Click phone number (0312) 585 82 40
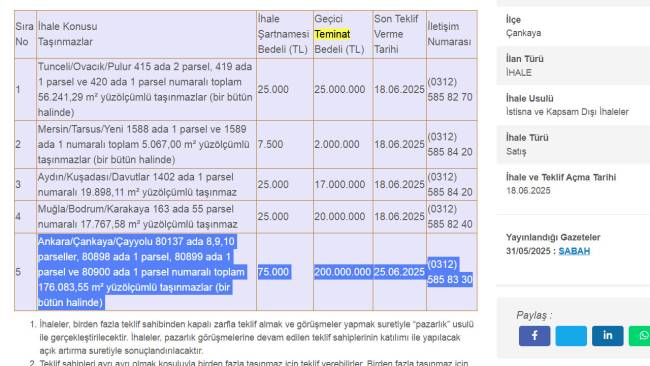This screenshot has width=650, height=366. click(450, 216)
